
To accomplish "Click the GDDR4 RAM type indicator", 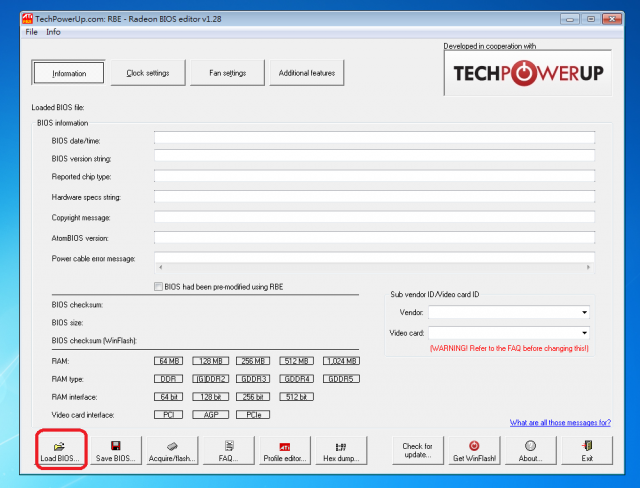I will [x=296, y=379].
